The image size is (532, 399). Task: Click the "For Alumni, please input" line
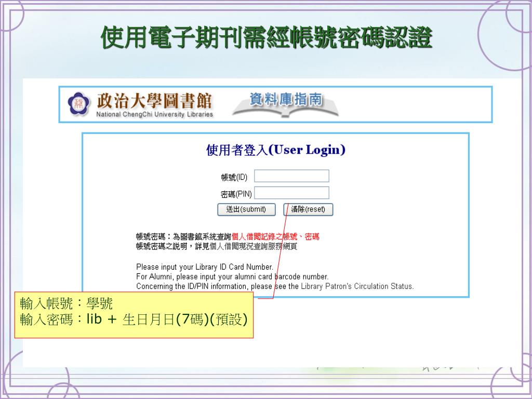pyautogui.click(x=232, y=276)
